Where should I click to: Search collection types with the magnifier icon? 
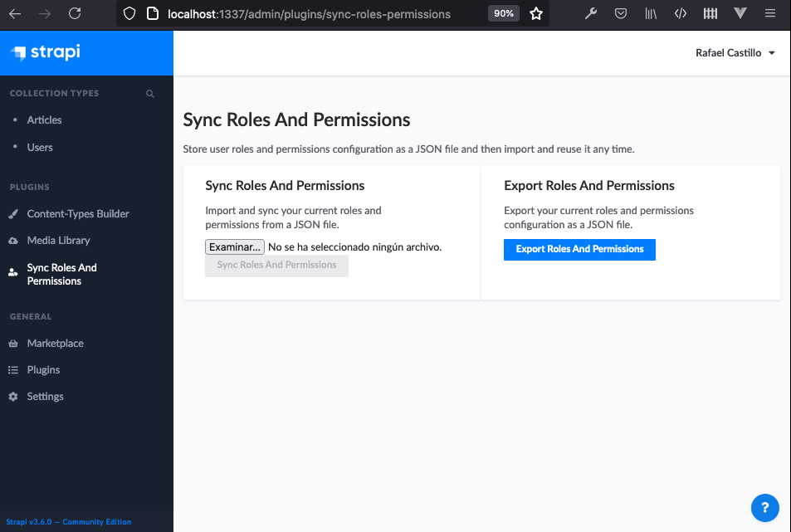tap(149, 93)
